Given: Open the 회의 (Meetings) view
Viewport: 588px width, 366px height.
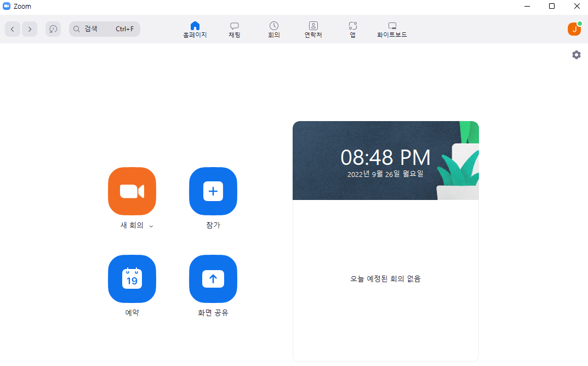Looking at the screenshot, I should click(x=273, y=29).
